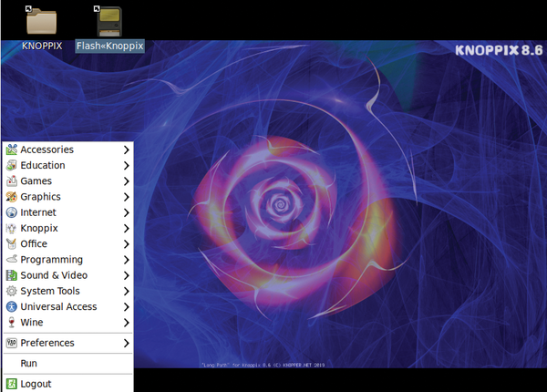Click Logout in the start menu
This screenshot has width=547, height=392.
coord(36,384)
